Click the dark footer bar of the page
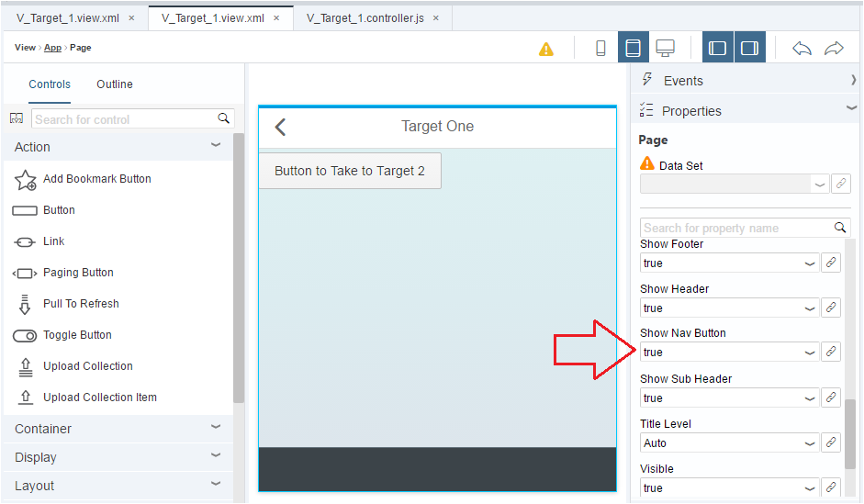 [x=438, y=469]
